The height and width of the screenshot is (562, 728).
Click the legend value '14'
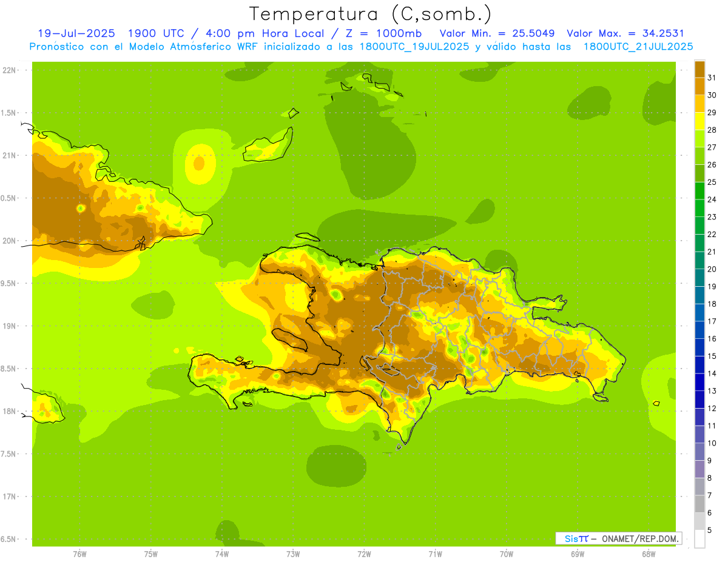coord(712,373)
